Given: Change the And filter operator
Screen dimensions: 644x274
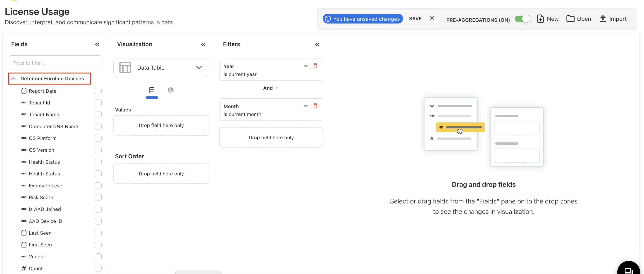Looking at the screenshot, I should [x=270, y=88].
